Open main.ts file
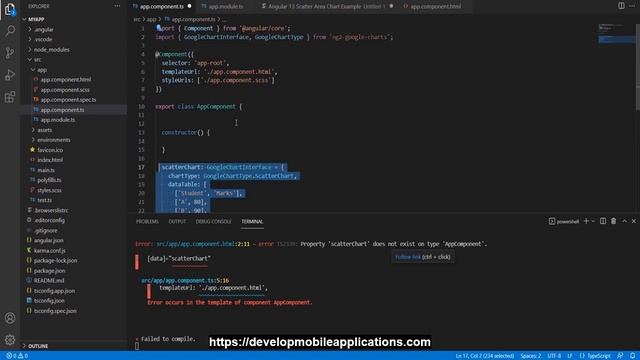640x360 pixels. pos(46,170)
